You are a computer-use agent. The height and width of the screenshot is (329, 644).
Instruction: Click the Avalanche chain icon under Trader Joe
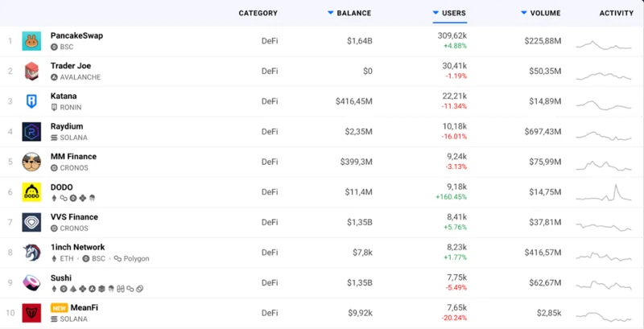coord(54,77)
